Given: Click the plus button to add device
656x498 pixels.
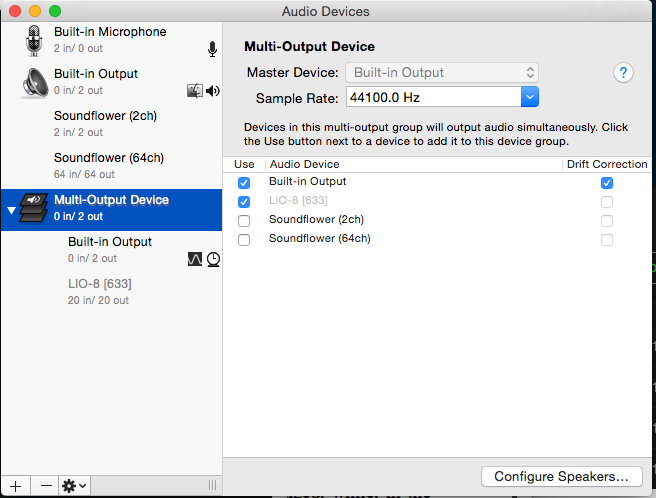Looking at the screenshot, I should (x=15, y=485).
